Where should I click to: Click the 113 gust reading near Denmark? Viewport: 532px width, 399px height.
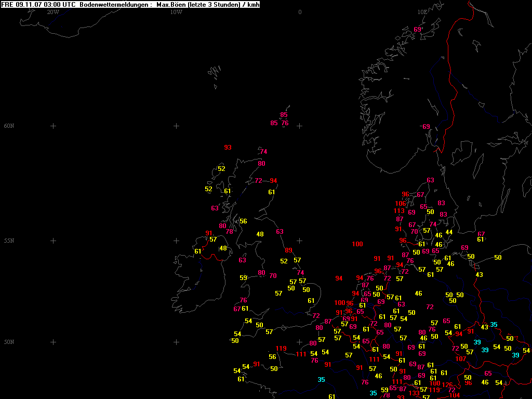(x=399, y=211)
